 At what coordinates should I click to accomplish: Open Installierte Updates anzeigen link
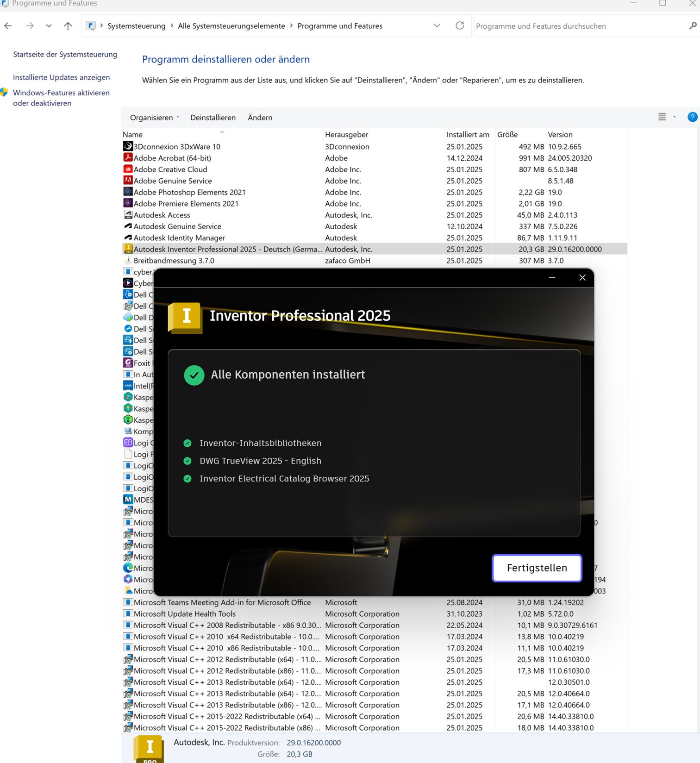(x=61, y=77)
